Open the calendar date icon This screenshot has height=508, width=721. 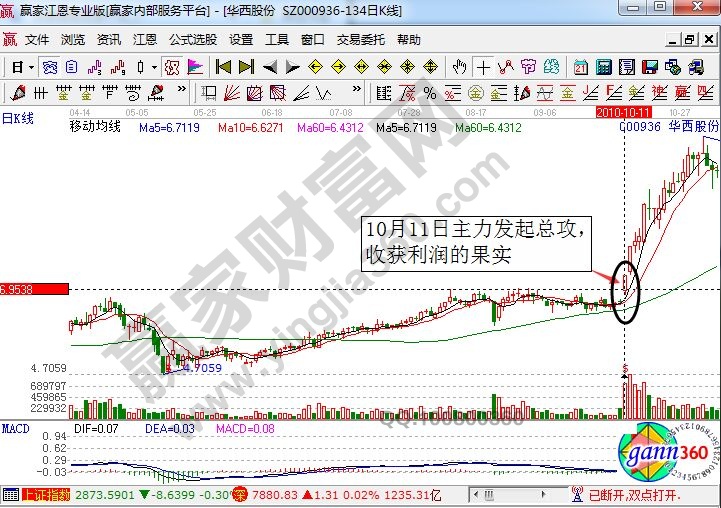(x=580, y=67)
